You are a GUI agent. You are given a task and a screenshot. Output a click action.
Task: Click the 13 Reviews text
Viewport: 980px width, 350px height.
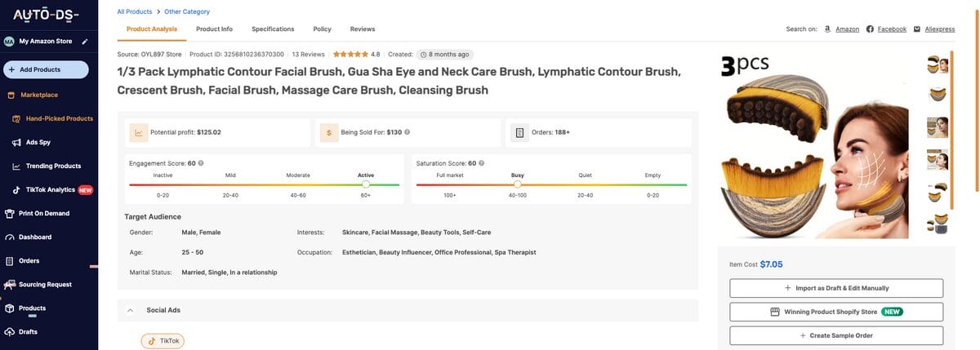[x=308, y=55]
